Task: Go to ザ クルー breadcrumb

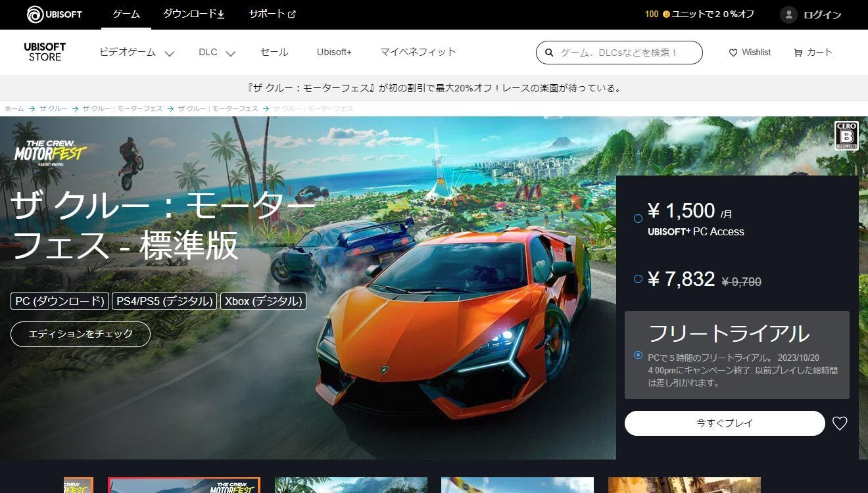Action: click(x=53, y=108)
